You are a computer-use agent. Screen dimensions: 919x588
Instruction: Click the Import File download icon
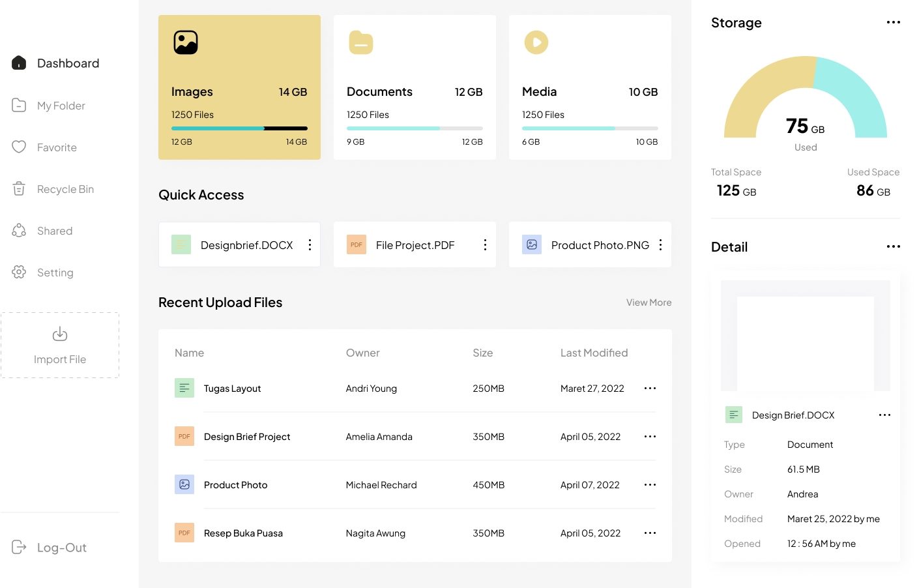60,334
